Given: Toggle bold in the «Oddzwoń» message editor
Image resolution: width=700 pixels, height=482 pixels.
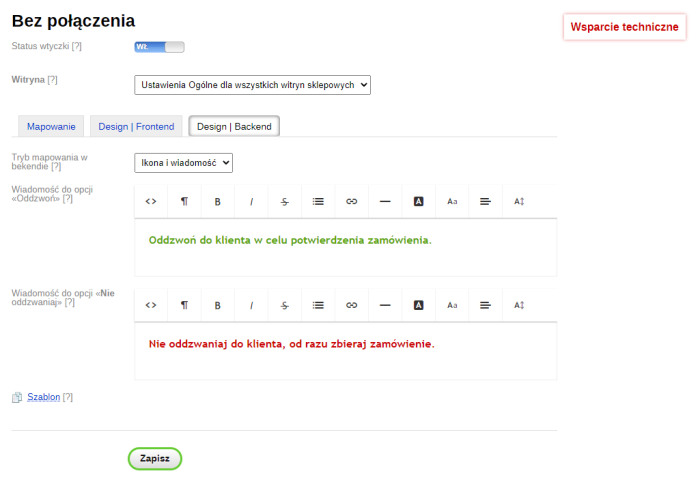Looking at the screenshot, I should click(x=217, y=201).
